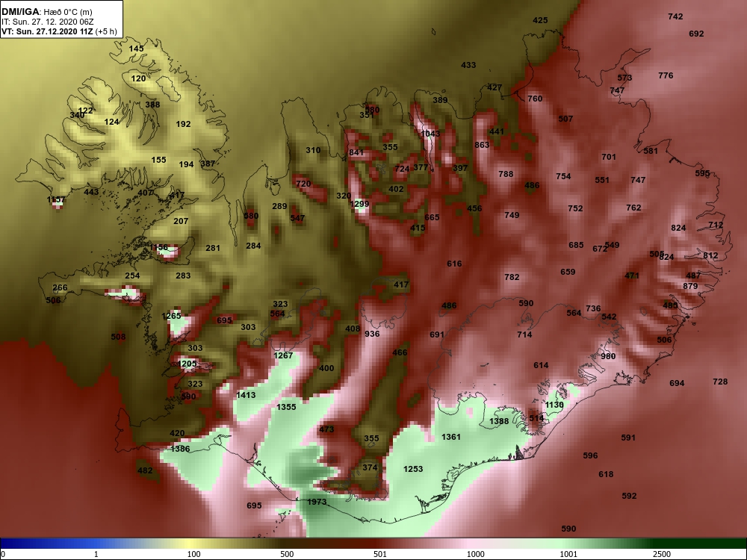747x560 pixels.
Task: Click the 100 legend tick label
Action: click(193, 554)
